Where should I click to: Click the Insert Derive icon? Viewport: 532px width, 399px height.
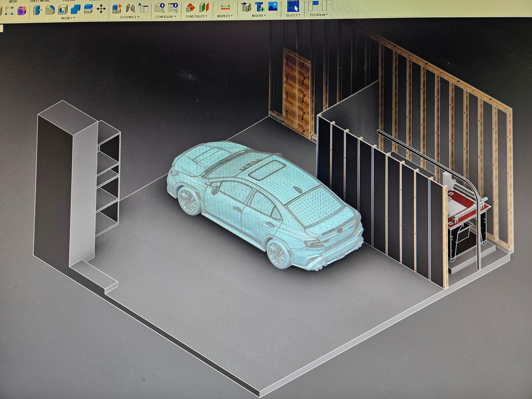tap(246, 7)
